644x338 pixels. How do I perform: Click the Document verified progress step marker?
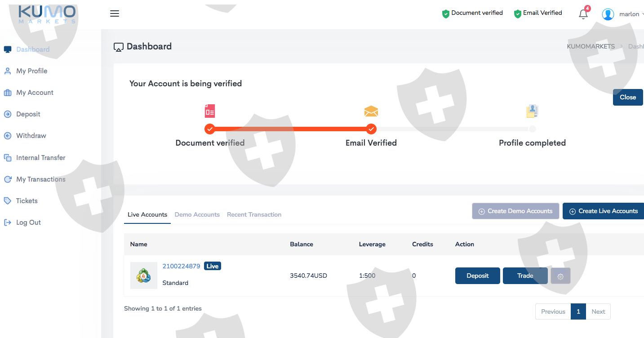[210, 129]
